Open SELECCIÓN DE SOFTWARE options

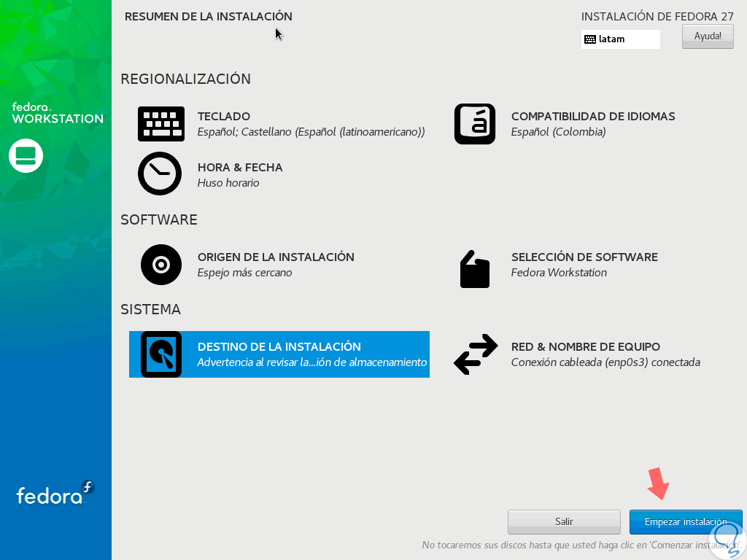click(584, 257)
